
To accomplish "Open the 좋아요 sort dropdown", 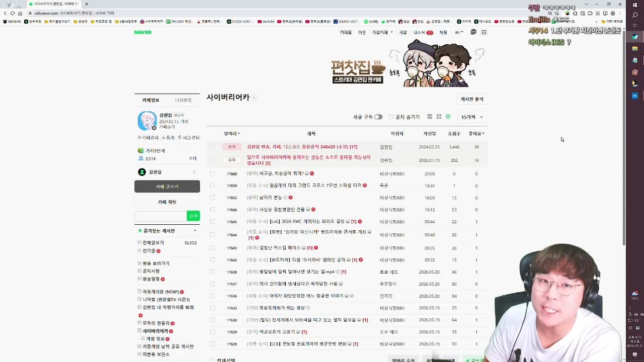I will click(476, 134).
